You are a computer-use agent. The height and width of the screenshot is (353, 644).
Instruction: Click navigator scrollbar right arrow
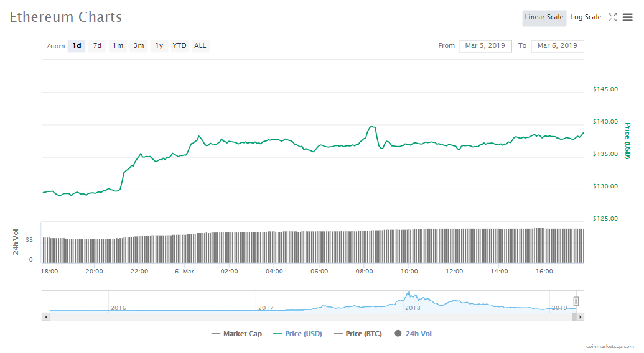coord(580,317)
